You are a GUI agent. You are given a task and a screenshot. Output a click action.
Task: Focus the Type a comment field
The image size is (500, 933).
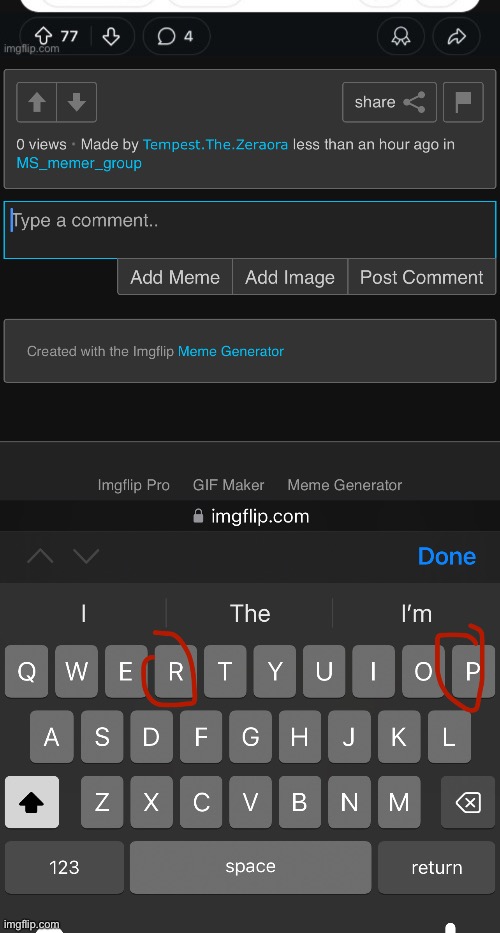coord(250,230)
